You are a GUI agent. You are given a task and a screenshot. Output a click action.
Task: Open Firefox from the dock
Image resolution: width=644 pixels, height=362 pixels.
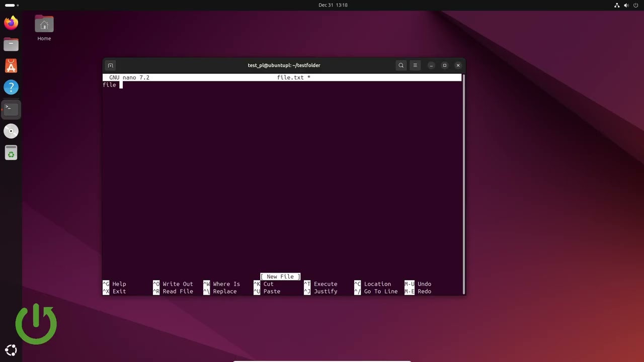pyautogui.click(x=11, y=23)
